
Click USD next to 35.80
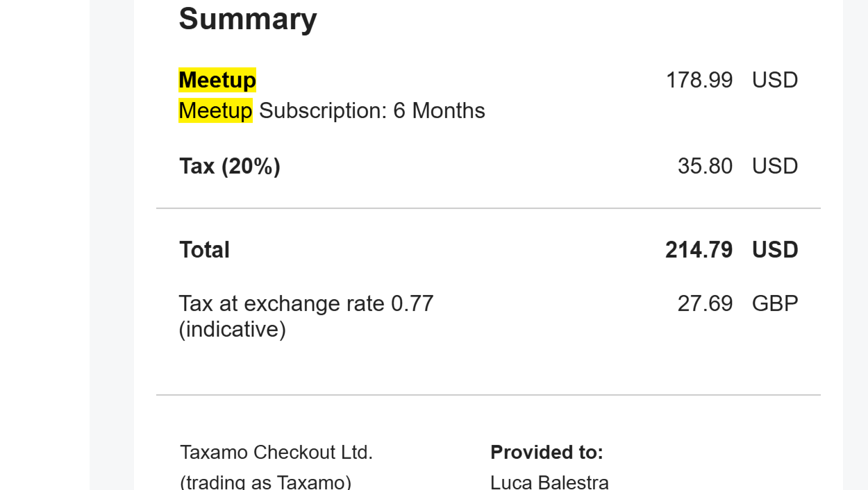pyautogui.click(x=774, y=167)
